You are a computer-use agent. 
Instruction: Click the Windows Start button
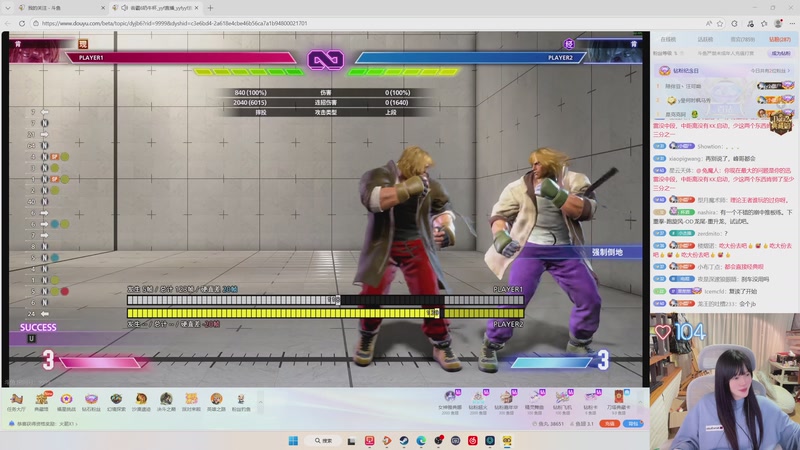(293, 440)
